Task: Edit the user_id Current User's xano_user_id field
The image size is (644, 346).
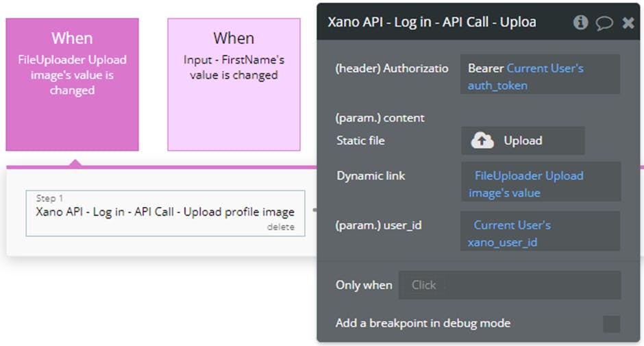Action: pos(540,231)
